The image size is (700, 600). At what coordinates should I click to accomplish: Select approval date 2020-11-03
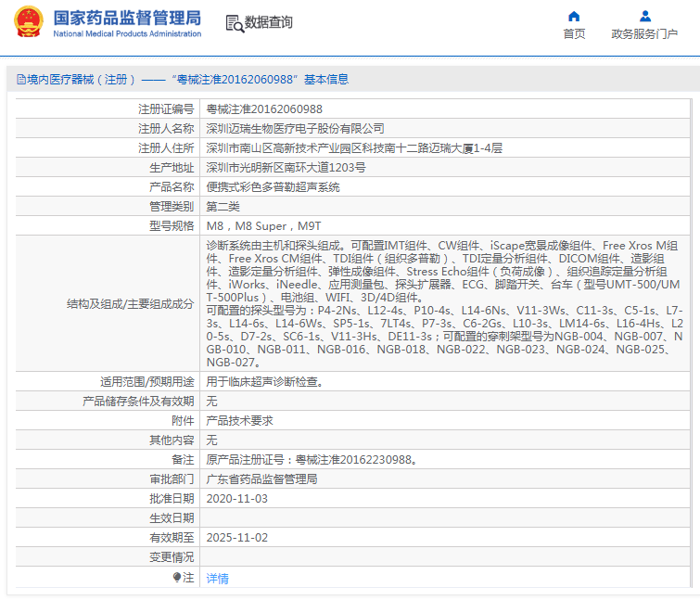tap(237, 499)
